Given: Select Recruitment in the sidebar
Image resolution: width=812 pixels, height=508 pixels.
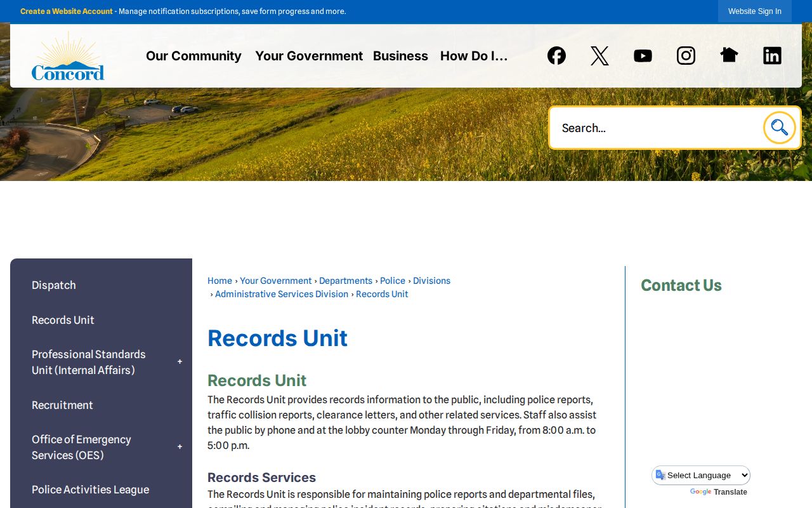Looking at the screenshot, I should coord(62,405).
